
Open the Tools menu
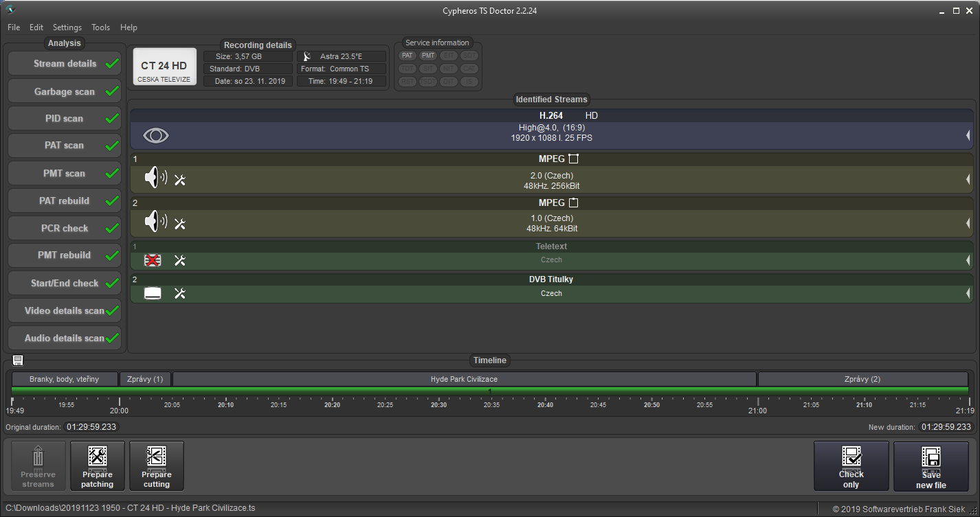tap(101, 27)
